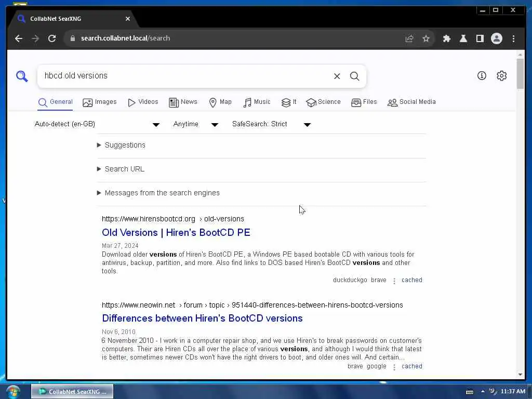532x399 pixels.
Task: Click the Show desktop strip beside the clock
Action: click(x=529, y=392)
